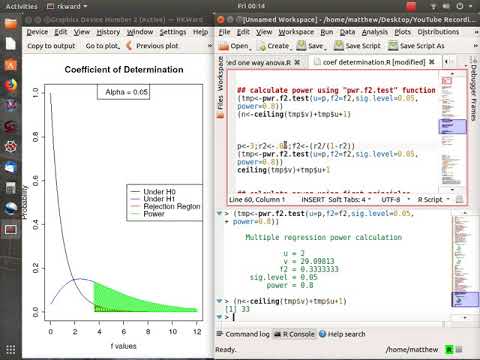Click the icon at the end of the editor status bar
480x360 pixels.
click(x=459, y=199)
